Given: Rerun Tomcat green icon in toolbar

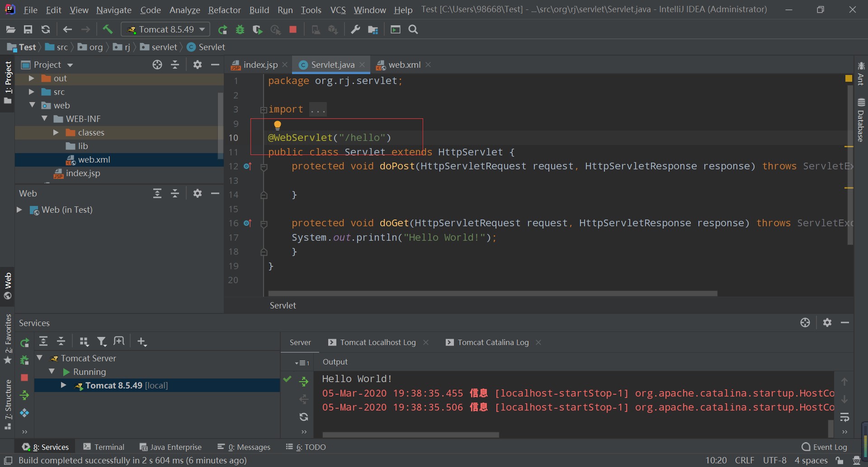Looking at the screenshot, I should click(222, 30).
